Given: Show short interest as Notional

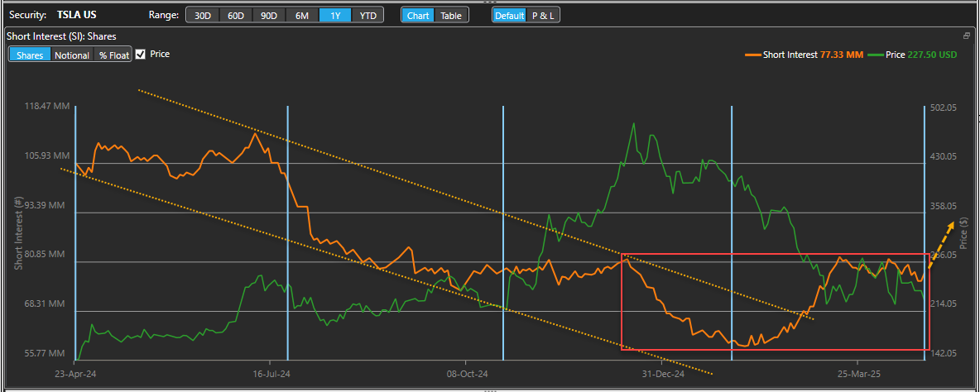Looking at the screenshot, I should coord(72,55).
